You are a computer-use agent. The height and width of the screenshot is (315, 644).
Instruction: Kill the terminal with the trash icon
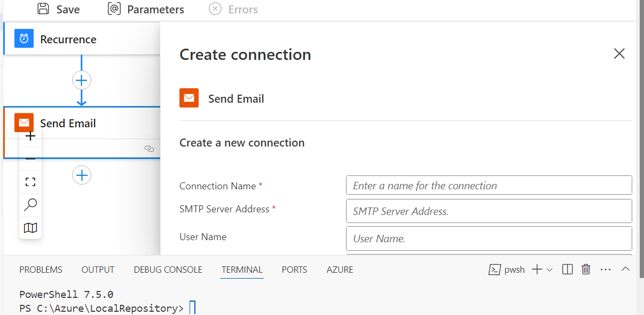point(586,269)
